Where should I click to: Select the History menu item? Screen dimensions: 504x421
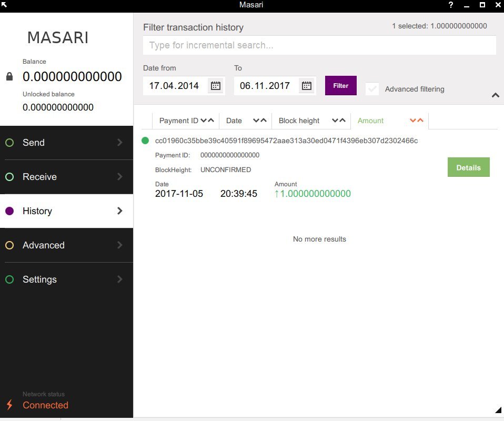click(66, 211)
